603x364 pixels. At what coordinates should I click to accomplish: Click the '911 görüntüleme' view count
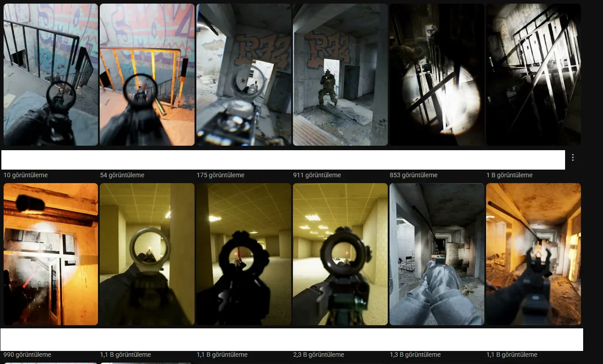[317, 175]
